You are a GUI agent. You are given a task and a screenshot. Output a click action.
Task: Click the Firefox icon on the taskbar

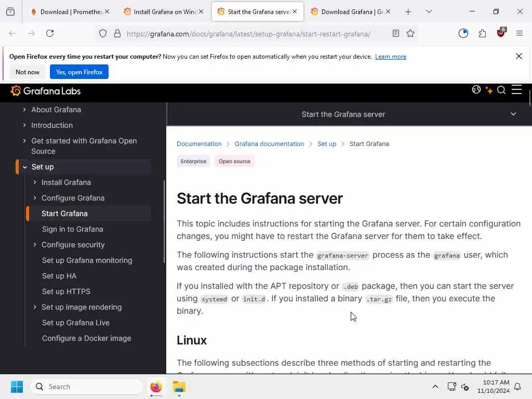156,387
